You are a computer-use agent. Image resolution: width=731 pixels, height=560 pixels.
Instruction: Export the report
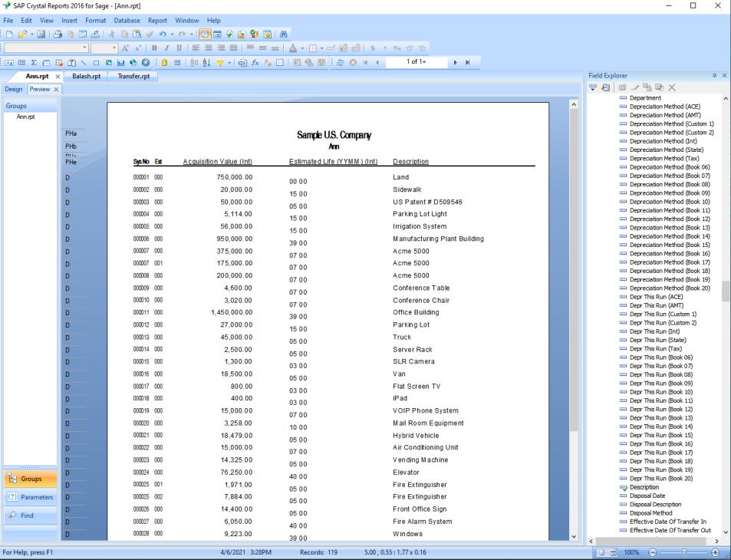tap(94, 34)
